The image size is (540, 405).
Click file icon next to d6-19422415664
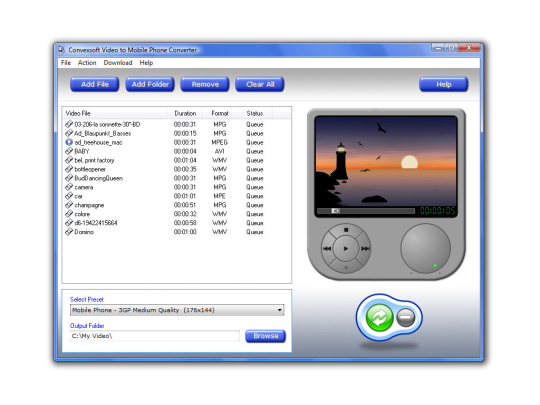click(69, 222)
